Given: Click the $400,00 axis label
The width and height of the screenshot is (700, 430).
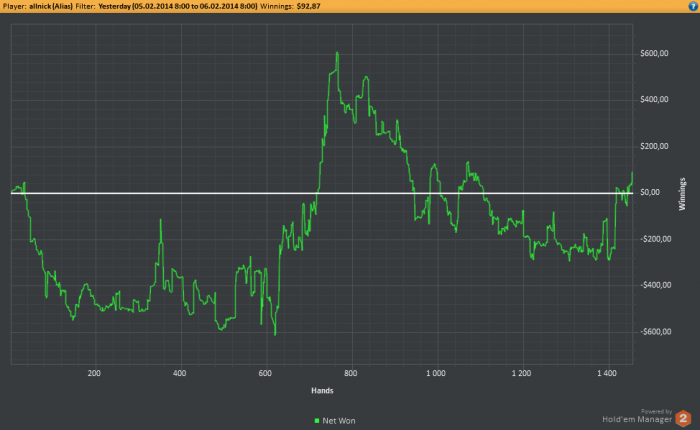Looking at the screenshot, I should point(654,99).
